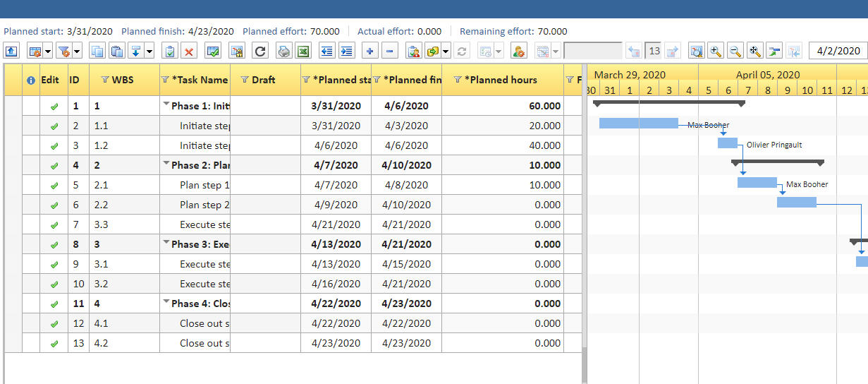Click the 40.000 planned hours cell

click(x=503, y=145)
